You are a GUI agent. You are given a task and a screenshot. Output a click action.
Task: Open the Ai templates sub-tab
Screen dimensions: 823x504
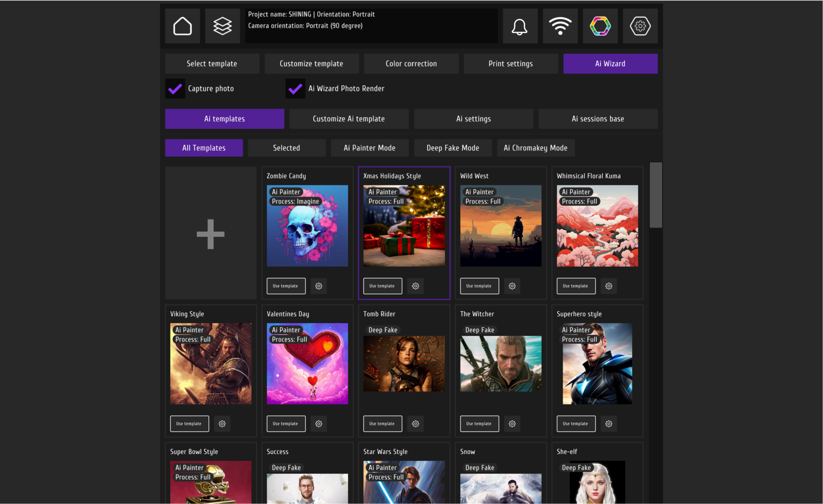click(x=225, y=119)
